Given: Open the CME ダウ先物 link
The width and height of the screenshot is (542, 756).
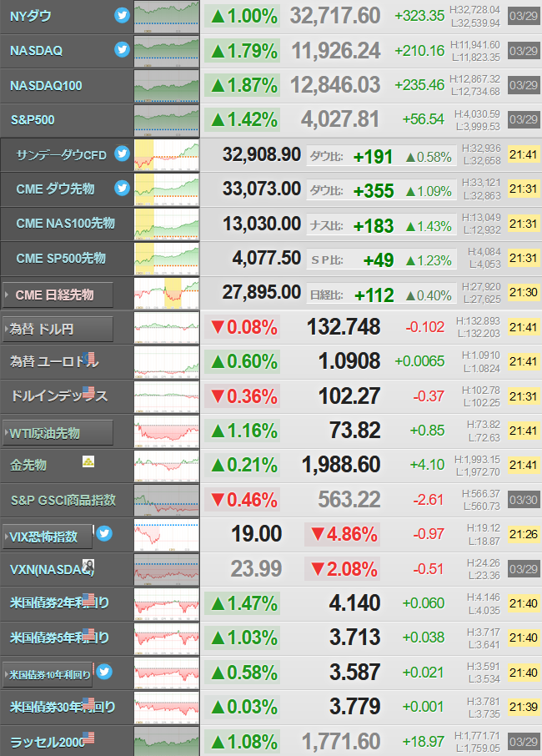Looking at the screenshot, I should [x=55, y=189].
